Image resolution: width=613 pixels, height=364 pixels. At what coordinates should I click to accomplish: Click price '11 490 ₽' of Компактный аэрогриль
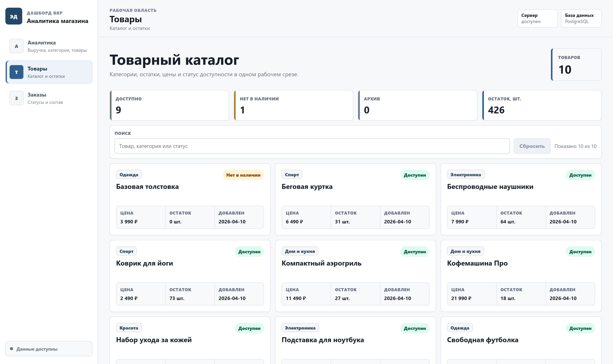coord(296,298)
